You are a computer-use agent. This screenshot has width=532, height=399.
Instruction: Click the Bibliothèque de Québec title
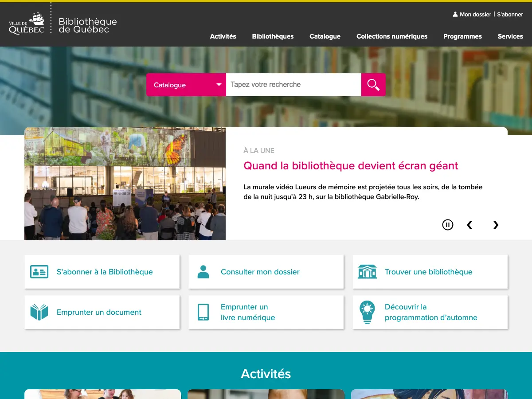pos(88,25)
